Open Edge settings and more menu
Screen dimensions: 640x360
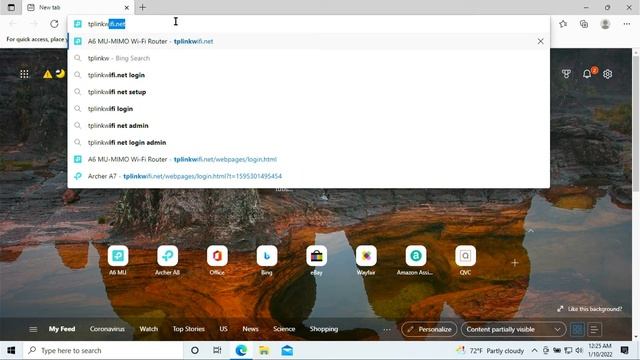click(x=627, y=24)
